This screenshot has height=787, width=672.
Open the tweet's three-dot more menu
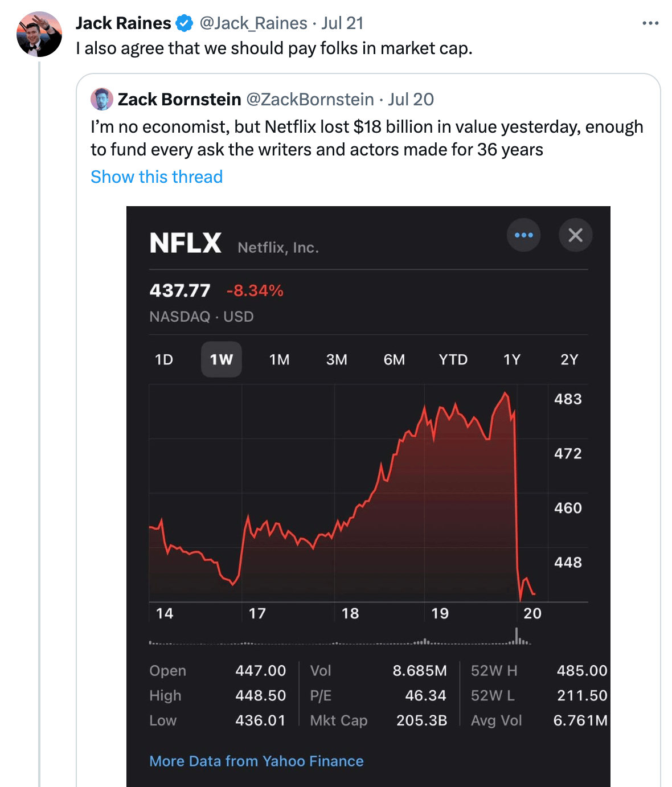650,23
